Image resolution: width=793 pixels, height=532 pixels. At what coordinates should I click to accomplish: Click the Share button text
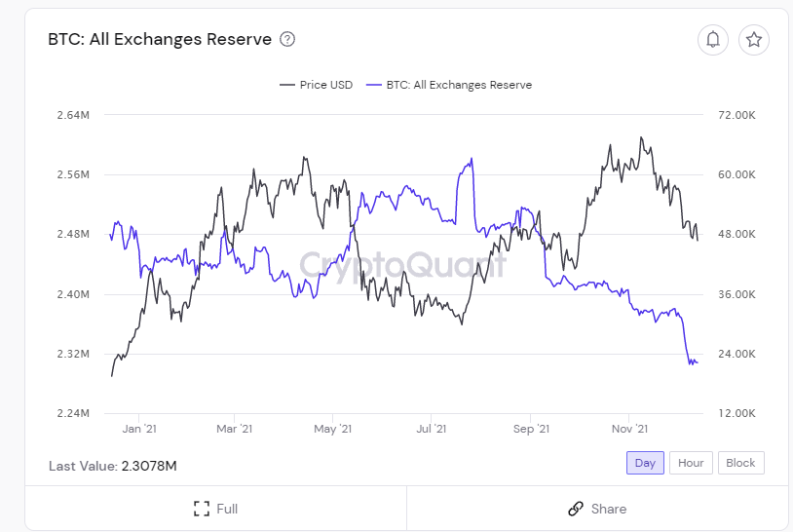point(609,509)
